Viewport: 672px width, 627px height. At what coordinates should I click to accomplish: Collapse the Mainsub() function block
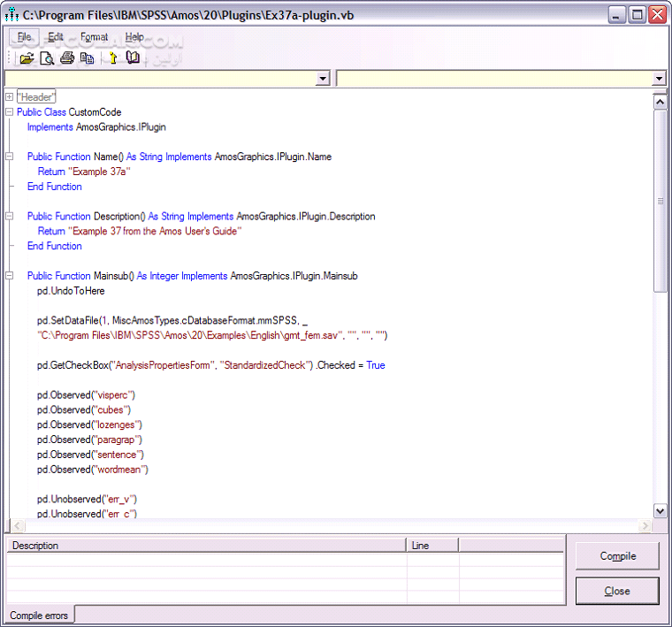click(9, 276)
